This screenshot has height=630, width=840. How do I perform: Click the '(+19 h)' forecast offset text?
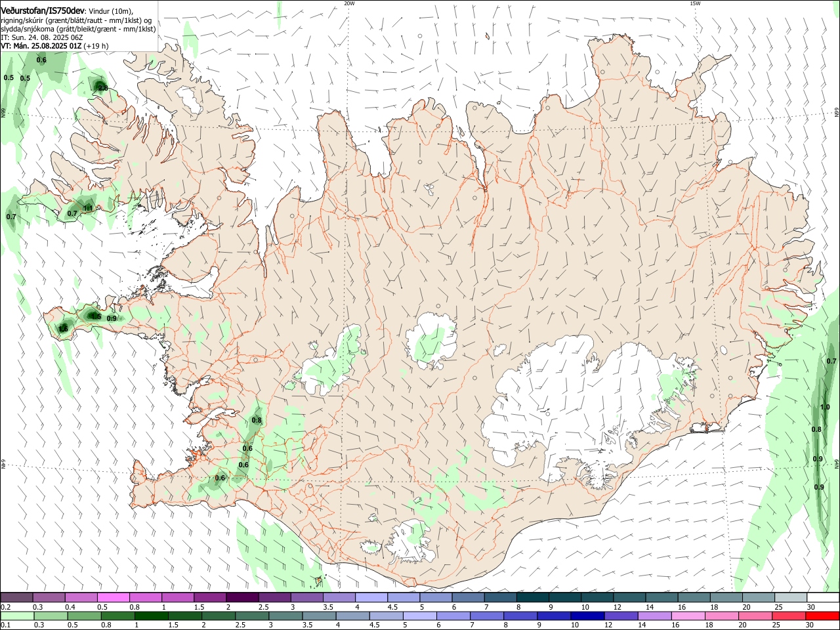click(96, 46)
